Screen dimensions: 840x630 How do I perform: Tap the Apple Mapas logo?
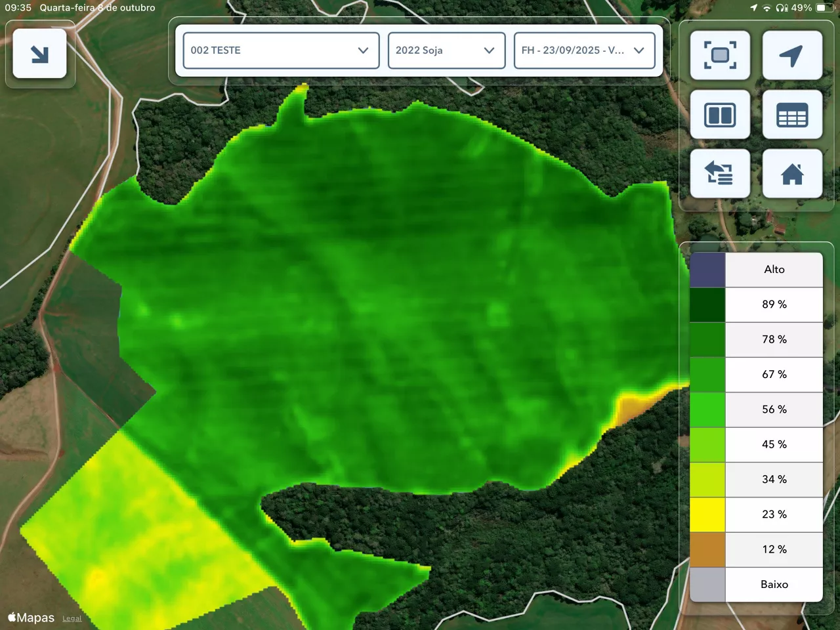(31, 618)
